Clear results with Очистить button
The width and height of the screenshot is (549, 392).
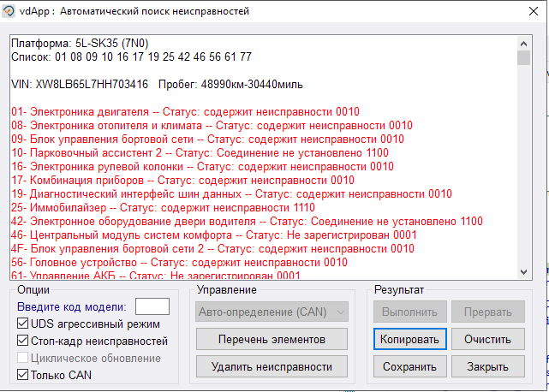click(x=487, y=339)
